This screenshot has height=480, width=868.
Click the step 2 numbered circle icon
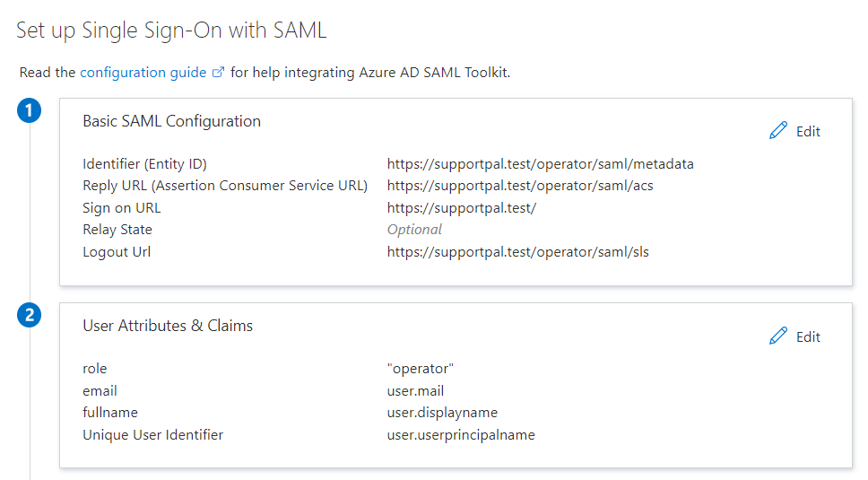coord(30,316)
